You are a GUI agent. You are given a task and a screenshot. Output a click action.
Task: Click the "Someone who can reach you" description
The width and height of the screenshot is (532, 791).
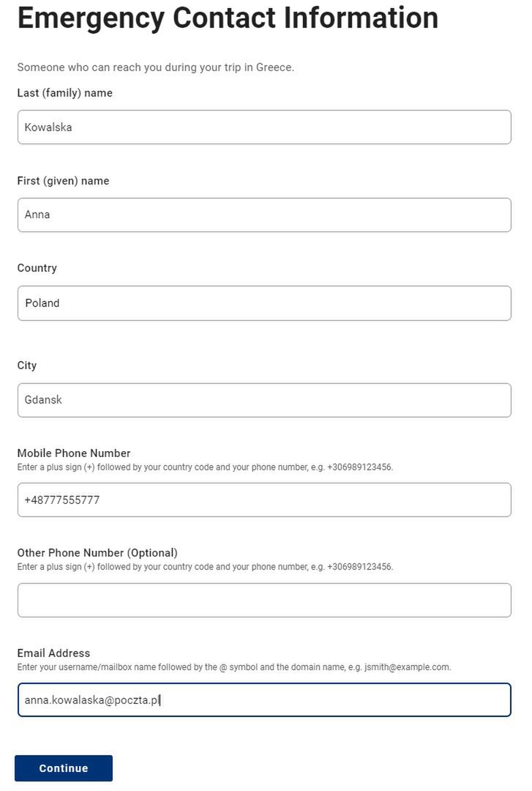point(155,67)
